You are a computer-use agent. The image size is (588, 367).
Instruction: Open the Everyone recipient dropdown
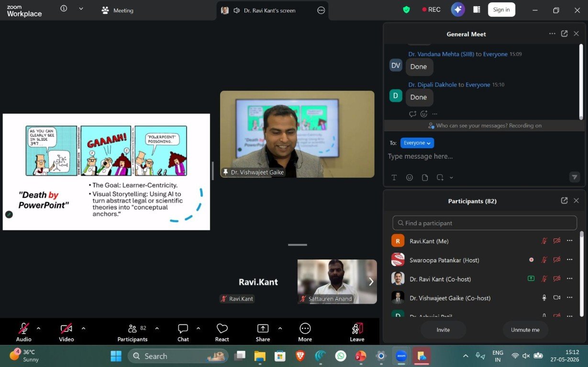coord(417,143)
